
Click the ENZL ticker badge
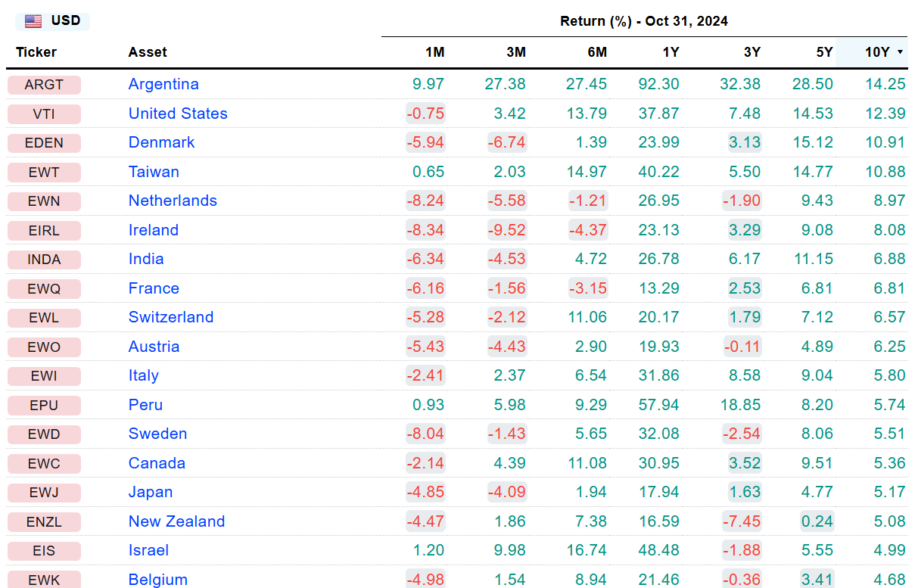44,522
